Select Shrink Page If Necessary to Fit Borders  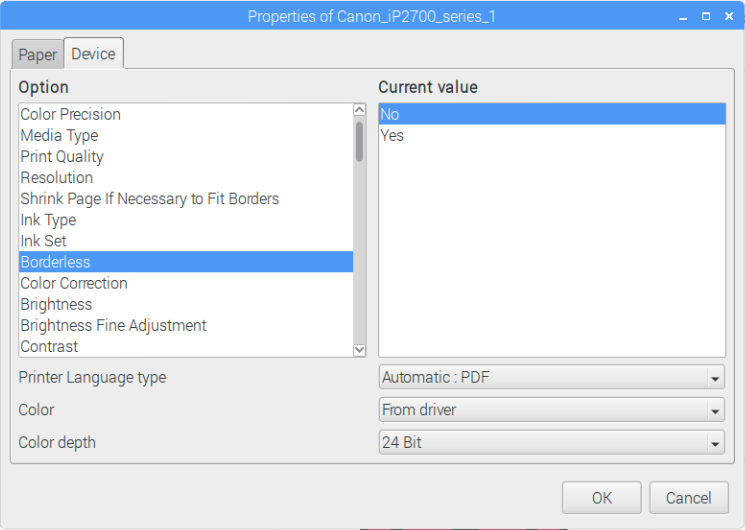click(186, 199)
